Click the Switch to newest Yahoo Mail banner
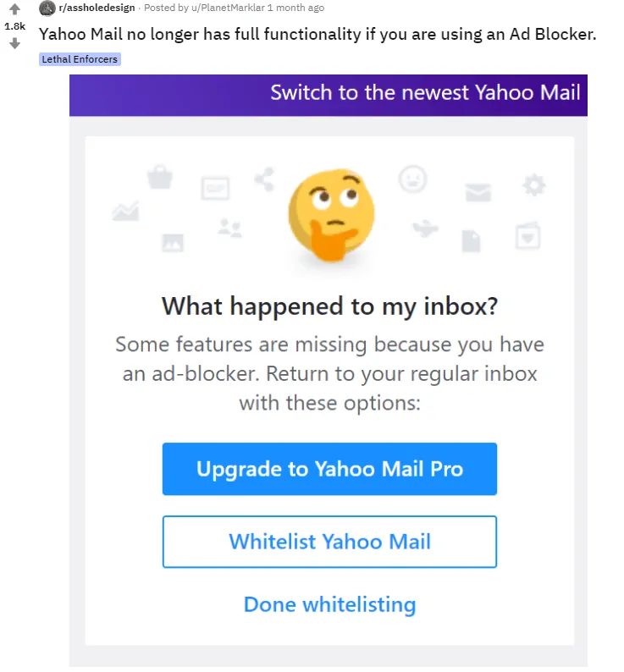Screen dimensions: 624x672 [425, 92]
